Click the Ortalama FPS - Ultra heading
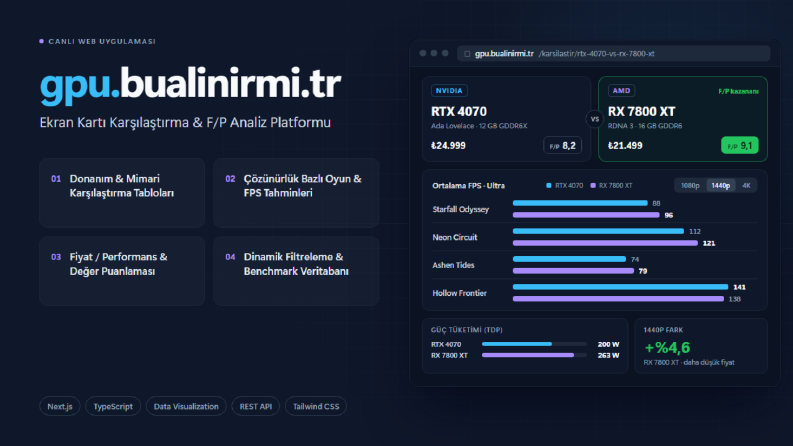 pyautogui.click(x=468, y=186)
